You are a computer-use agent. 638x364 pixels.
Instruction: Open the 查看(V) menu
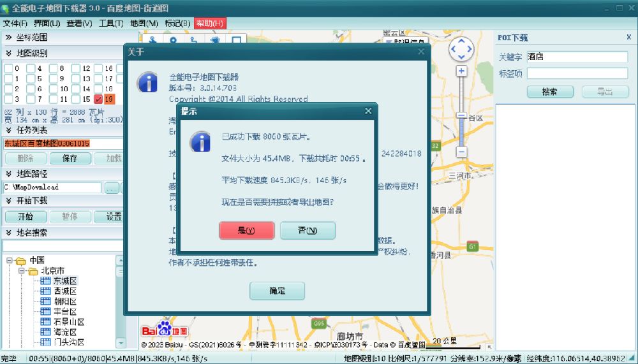[x=79, y=23]
